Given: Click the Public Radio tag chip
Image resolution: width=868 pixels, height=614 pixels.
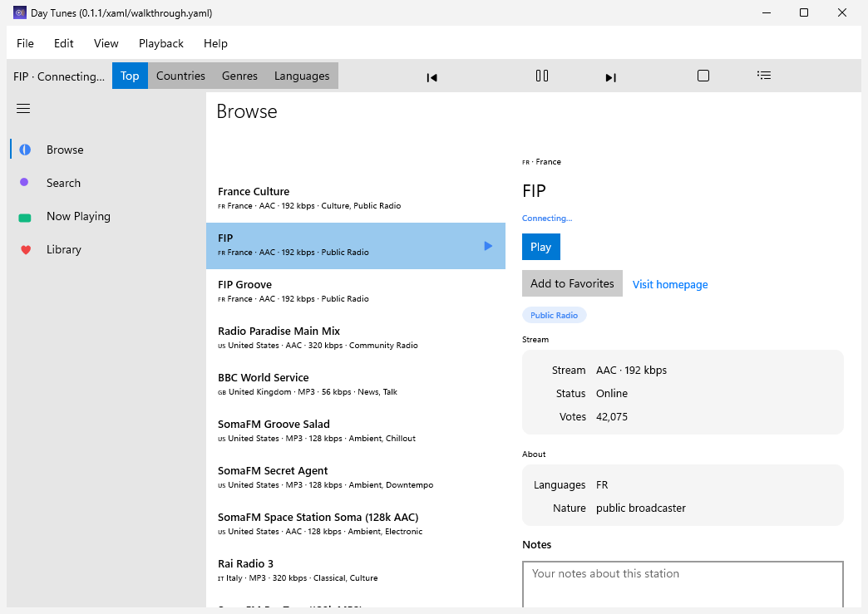Looking at the screenshot, I should click(554, 315).
